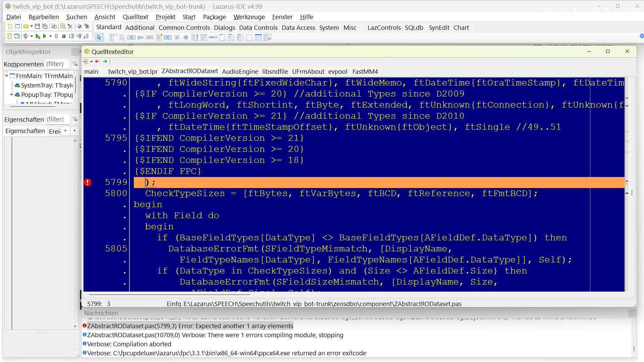
Task: Open the run mode dropdown arrow
Action: click(50, 36)
